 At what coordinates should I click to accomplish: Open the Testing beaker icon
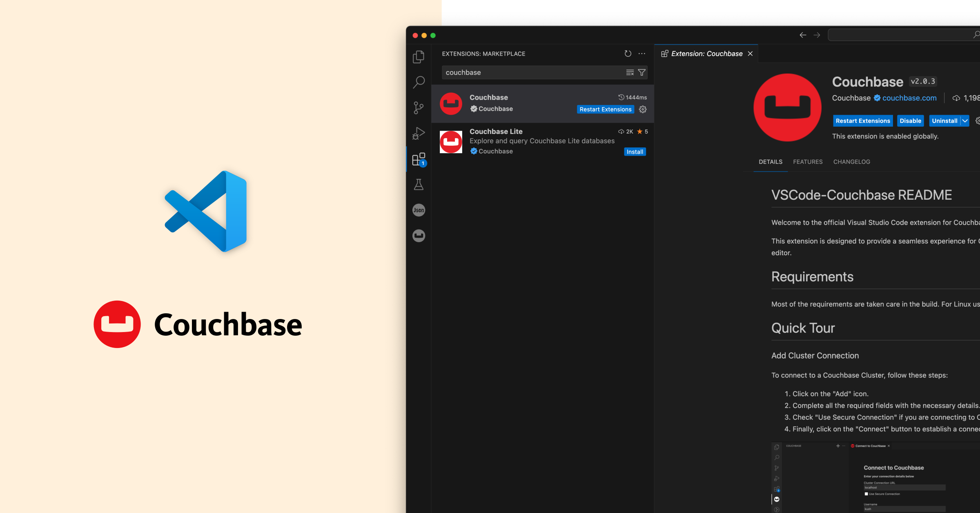pyautogui.click(x=418, y=185)
